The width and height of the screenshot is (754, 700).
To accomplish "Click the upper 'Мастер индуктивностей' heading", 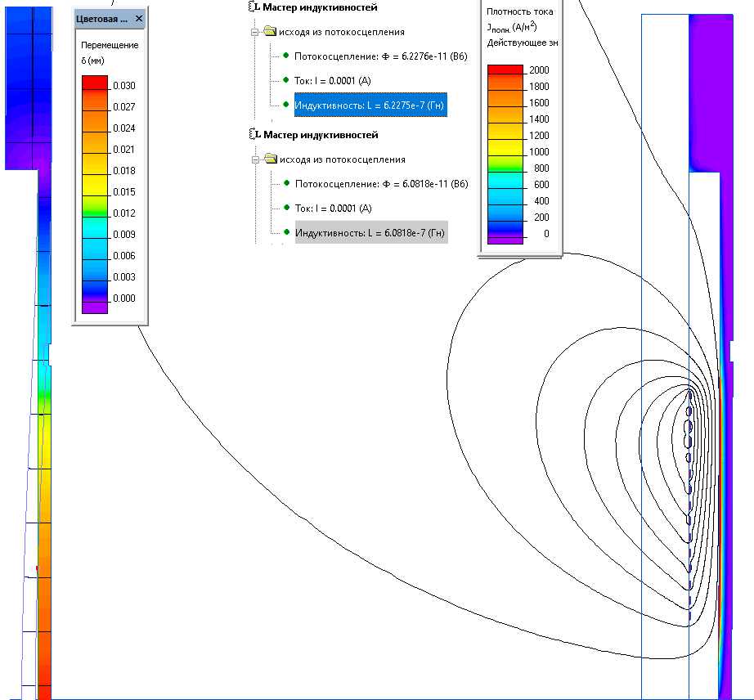I will tap(320, 7).
